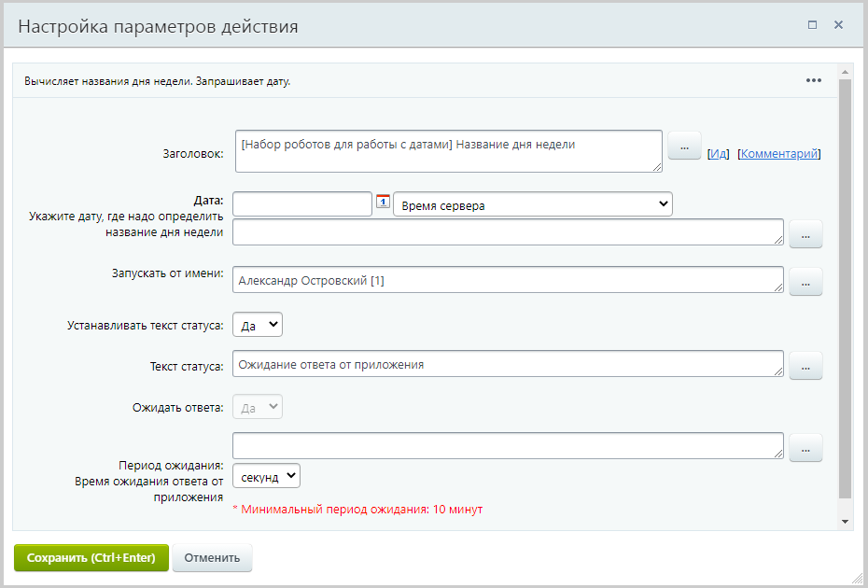Screen dimensions: 868x588
Task: Close the settings dialog
Action: coord(838,25)
